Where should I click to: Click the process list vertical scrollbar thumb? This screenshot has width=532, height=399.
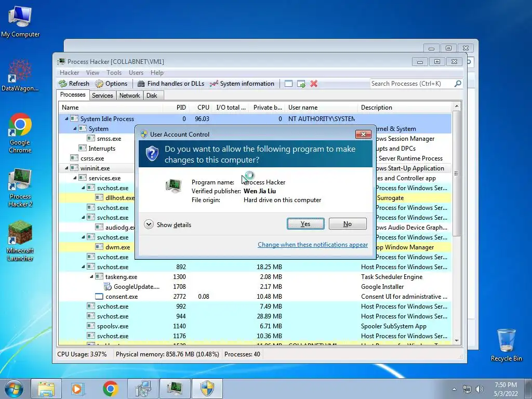(x=456, y=174)
